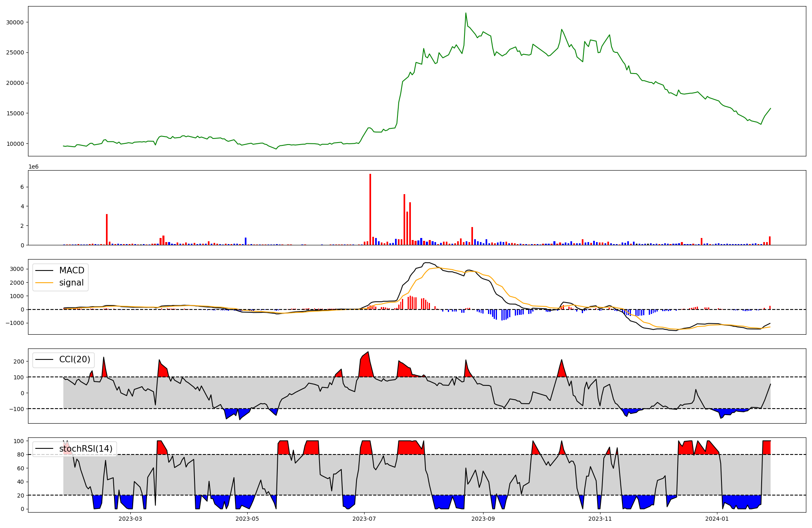Click the 30000 price axis label
Image resolution: width=812 pixels, height=528 pixels.
coord(15,22)
